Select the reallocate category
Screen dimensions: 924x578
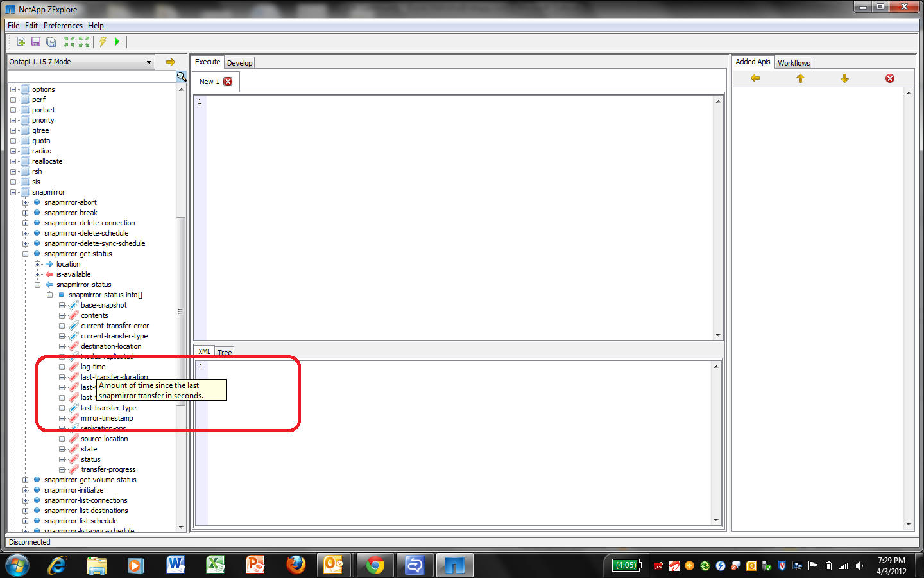pos(47,161)
